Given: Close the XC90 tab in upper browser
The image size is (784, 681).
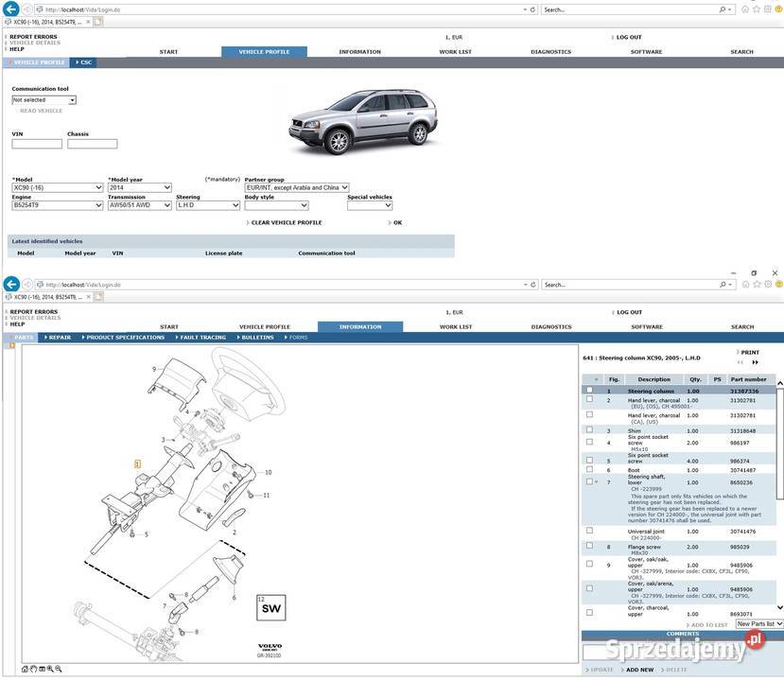Looking at the screenshot, I should tap(89, 22).
